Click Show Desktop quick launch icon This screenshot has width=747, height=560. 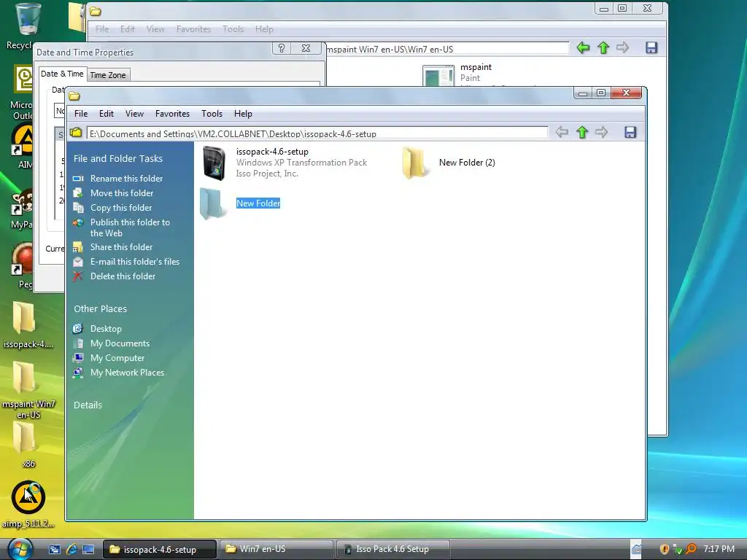coord(88,549)
